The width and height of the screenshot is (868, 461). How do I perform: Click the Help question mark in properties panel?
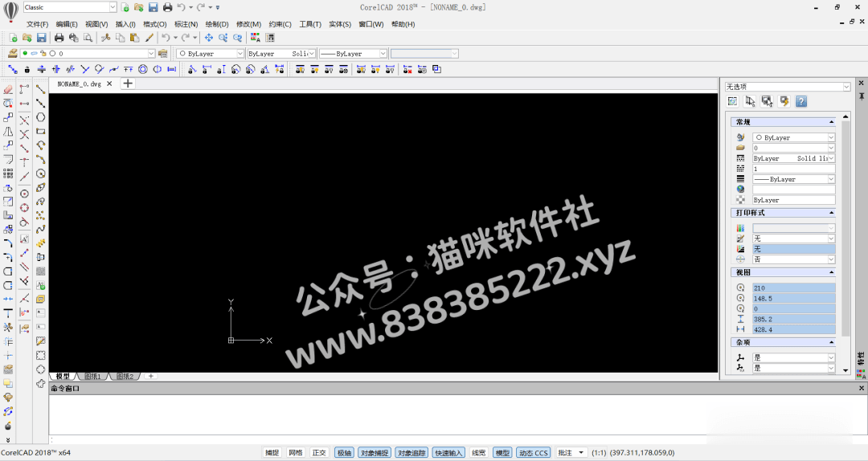pos(801,101)
